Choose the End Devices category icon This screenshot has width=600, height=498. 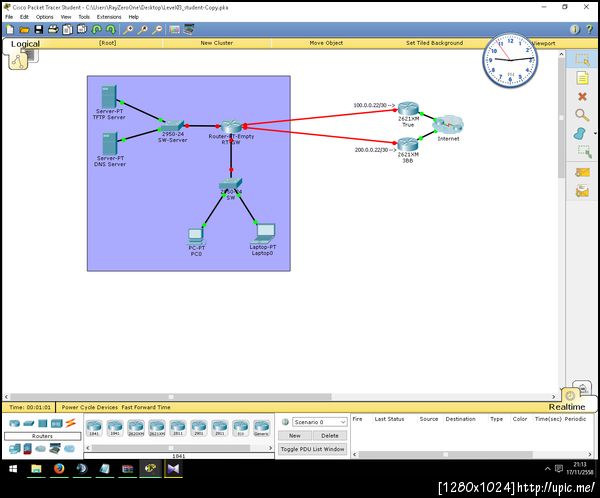pos(15,449)
